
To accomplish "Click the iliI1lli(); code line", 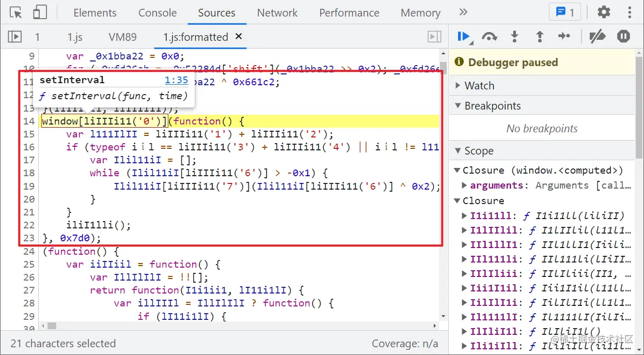I will [99, 225].
